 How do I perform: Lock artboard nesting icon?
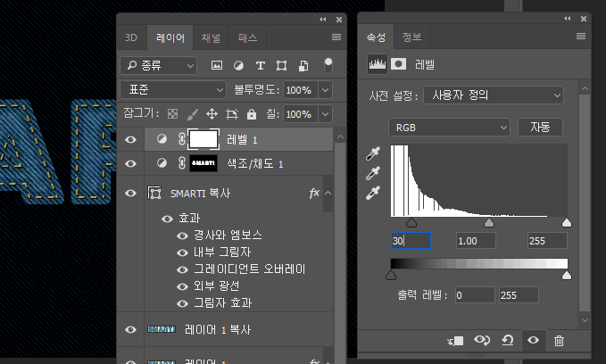click(231, 114)
